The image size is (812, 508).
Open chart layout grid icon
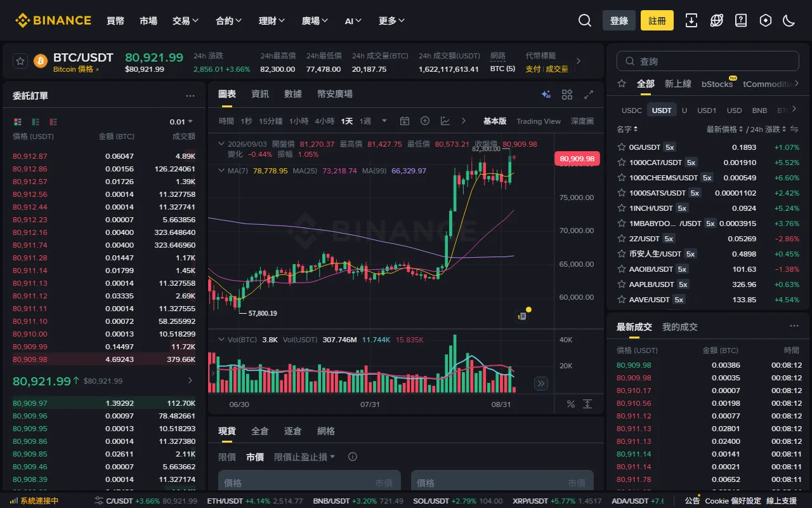point(567,95)
